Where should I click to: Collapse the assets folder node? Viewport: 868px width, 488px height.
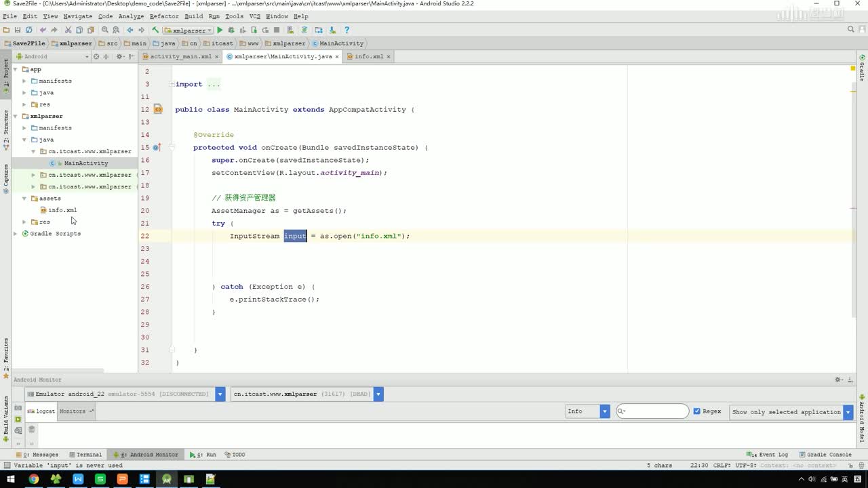24,198
